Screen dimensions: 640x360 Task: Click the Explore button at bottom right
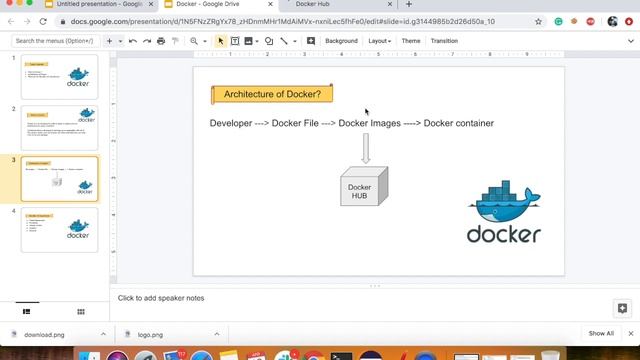622,309
